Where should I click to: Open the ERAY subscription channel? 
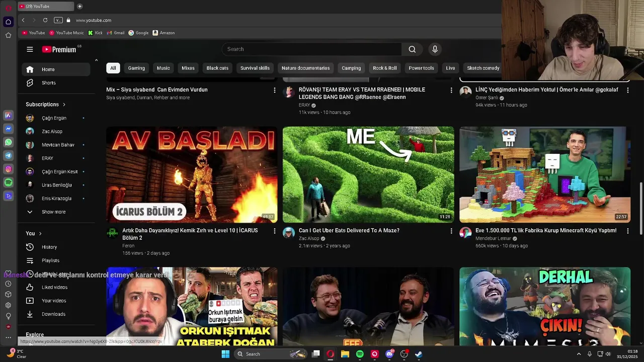[55, 158]
